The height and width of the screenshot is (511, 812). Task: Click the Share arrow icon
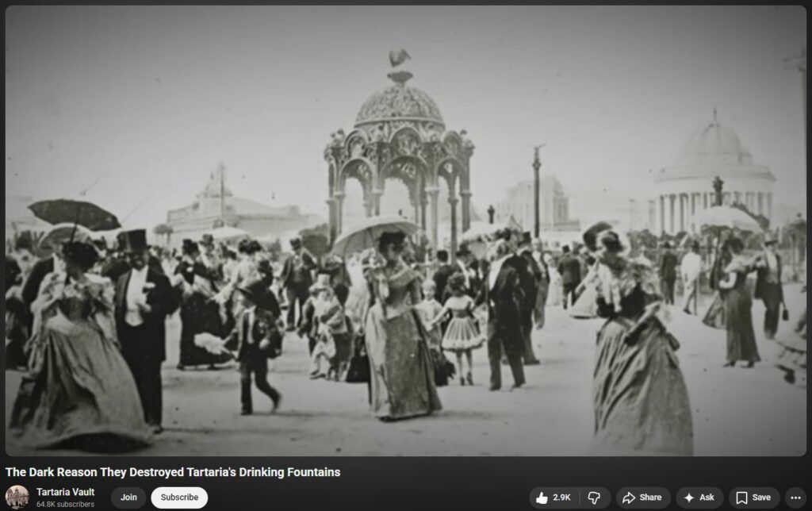click(x=629, y=498)
